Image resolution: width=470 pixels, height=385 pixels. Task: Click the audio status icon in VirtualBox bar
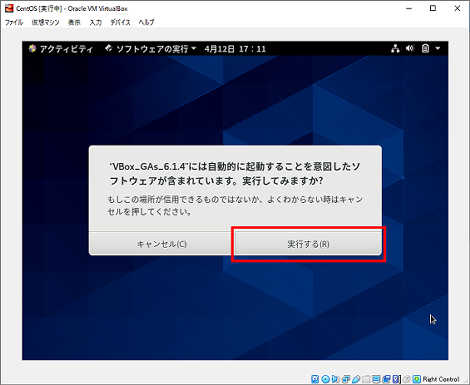[x=336, y=379]
